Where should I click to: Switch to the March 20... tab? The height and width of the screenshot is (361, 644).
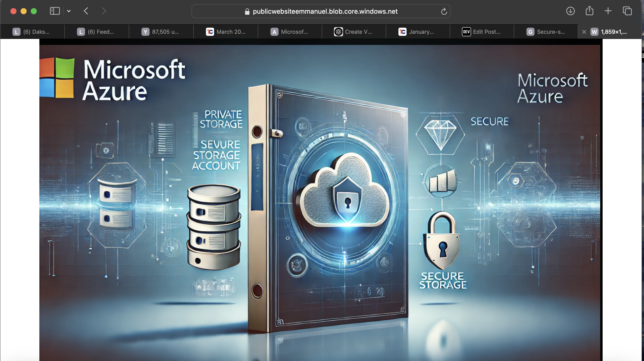(x=226, y=32)
